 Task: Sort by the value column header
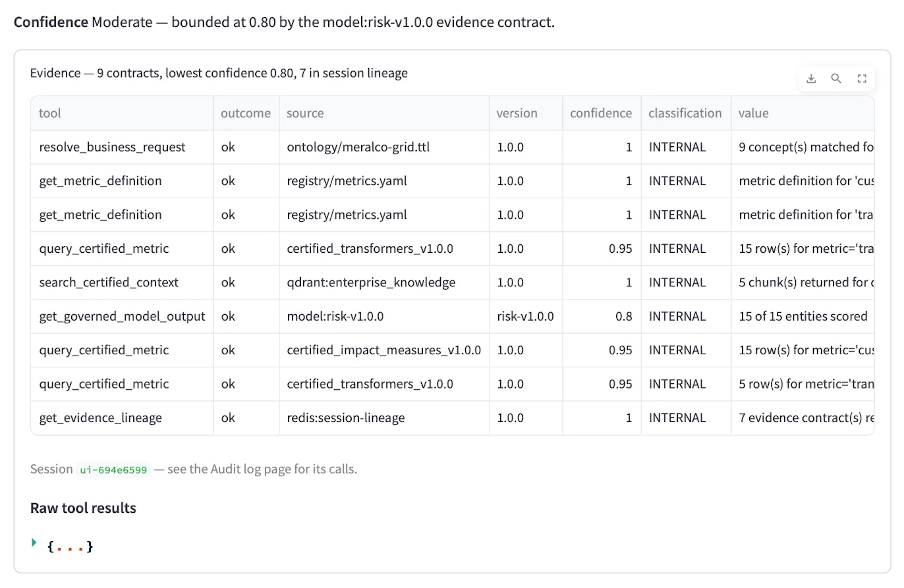click(x=803, y=113)
